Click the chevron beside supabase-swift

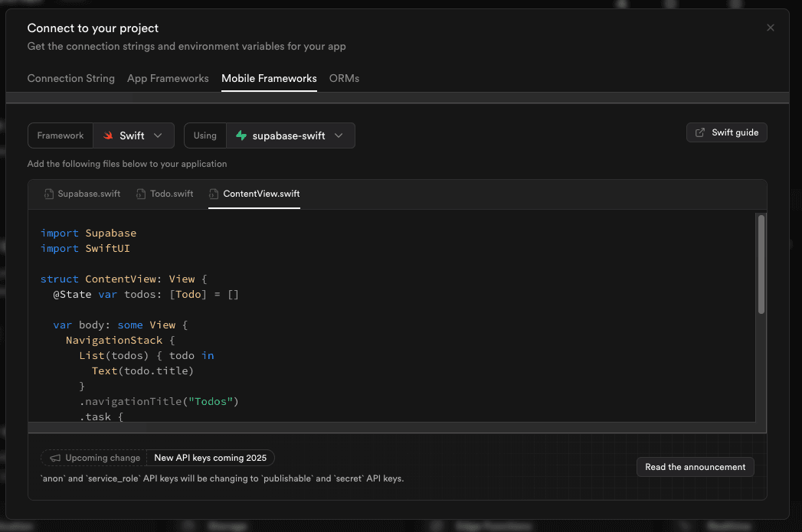[339, 135]
